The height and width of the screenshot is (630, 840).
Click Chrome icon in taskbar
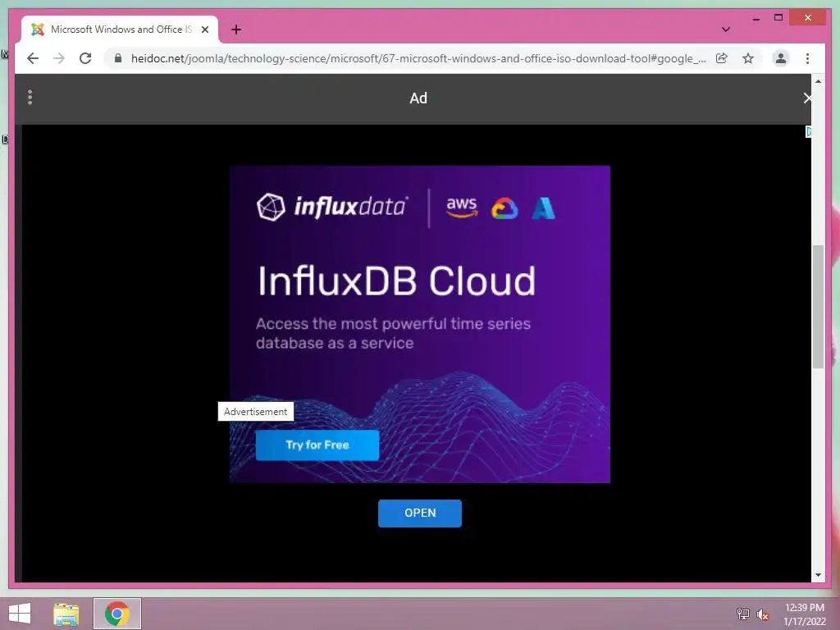click(117, 614)
